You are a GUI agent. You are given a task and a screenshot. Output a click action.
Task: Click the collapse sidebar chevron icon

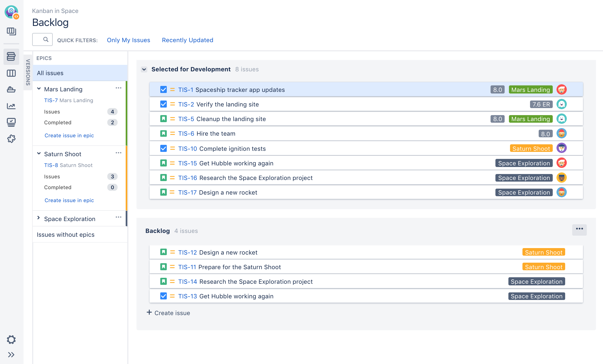pyautogui.click(x=11, y=355)
